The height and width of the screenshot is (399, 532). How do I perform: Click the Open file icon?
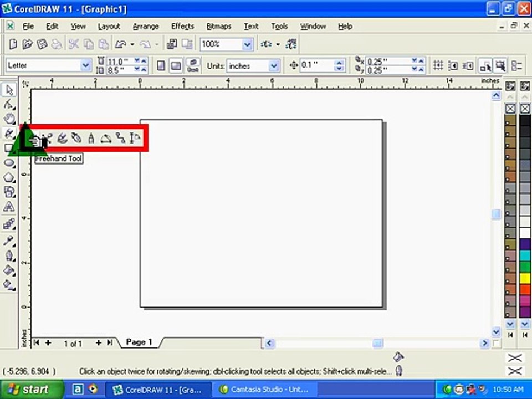pyautogui.click(x=27, y=44)
